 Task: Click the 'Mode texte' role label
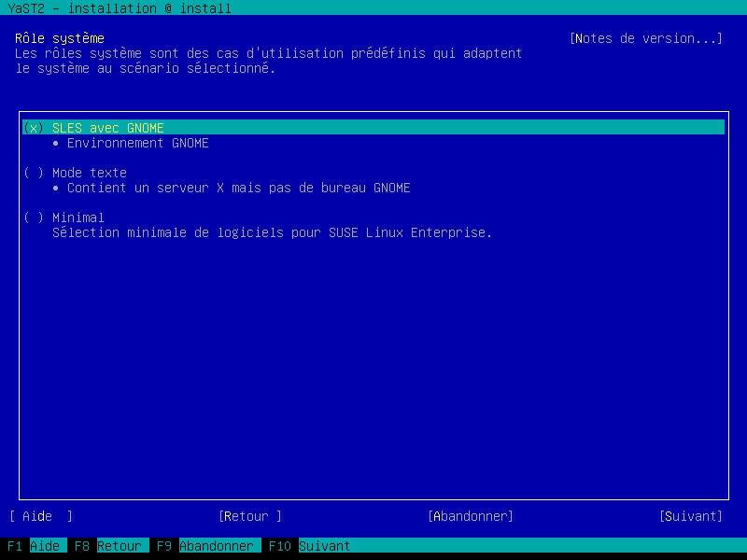(90, 173)
